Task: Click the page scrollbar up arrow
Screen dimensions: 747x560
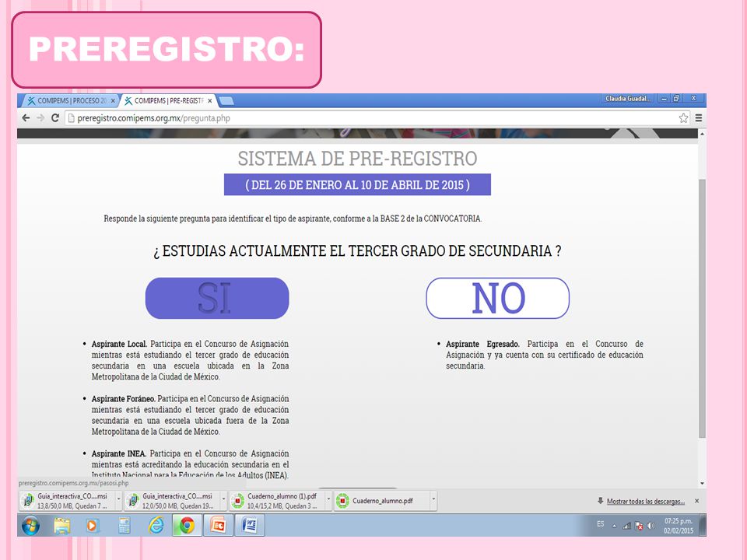Action: pos(702,134)
